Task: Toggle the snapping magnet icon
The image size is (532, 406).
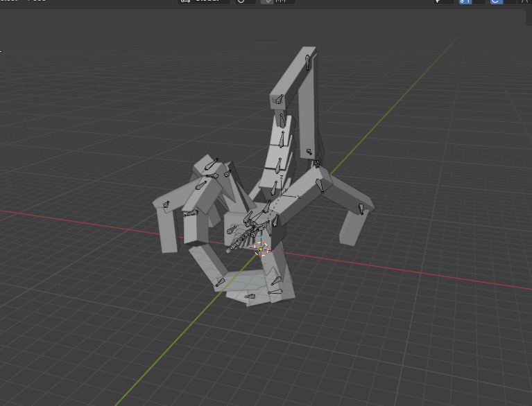Action: (267, 1)
